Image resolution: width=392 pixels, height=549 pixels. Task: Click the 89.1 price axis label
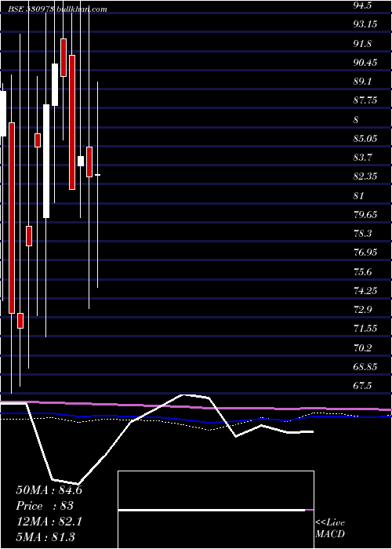pyautogui.click(x=362, y=82)
